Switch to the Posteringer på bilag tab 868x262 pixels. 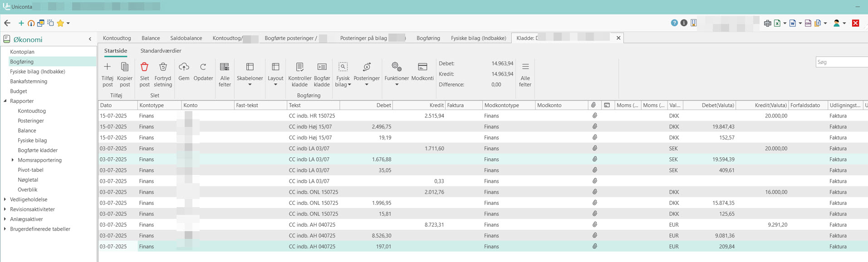point(373,38)
